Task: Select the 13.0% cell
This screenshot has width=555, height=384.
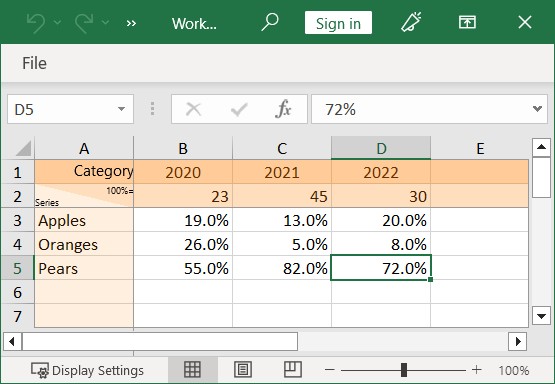Action: click(x=282, y=220)
